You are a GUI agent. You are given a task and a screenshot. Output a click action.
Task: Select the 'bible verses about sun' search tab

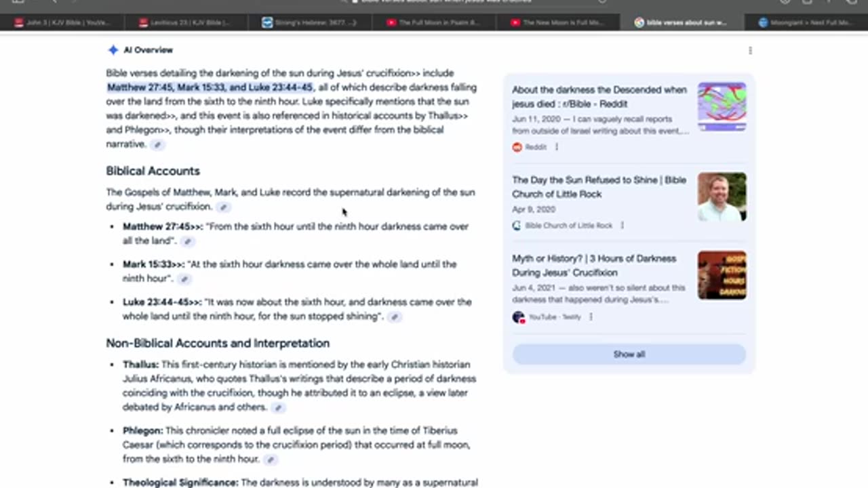point(682,22)
